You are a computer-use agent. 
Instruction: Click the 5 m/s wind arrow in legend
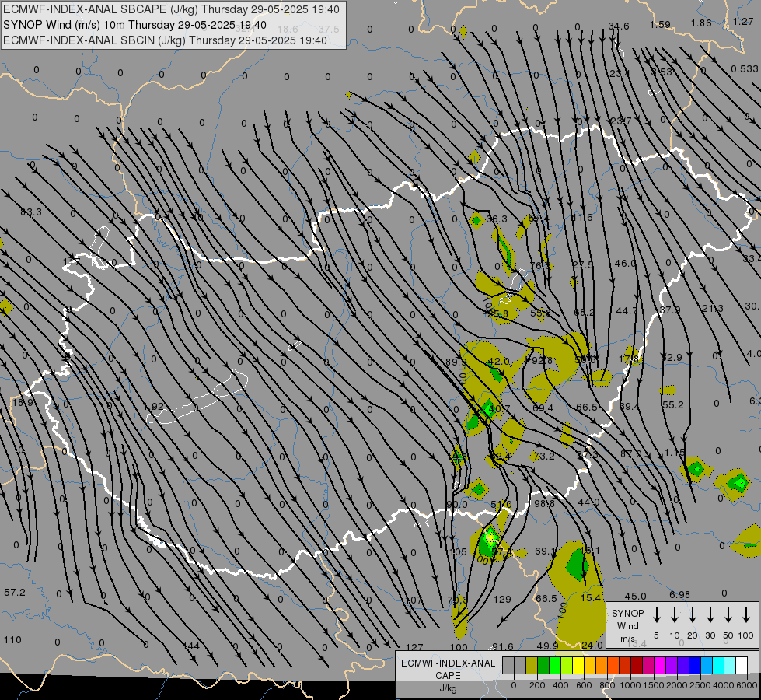657,615
